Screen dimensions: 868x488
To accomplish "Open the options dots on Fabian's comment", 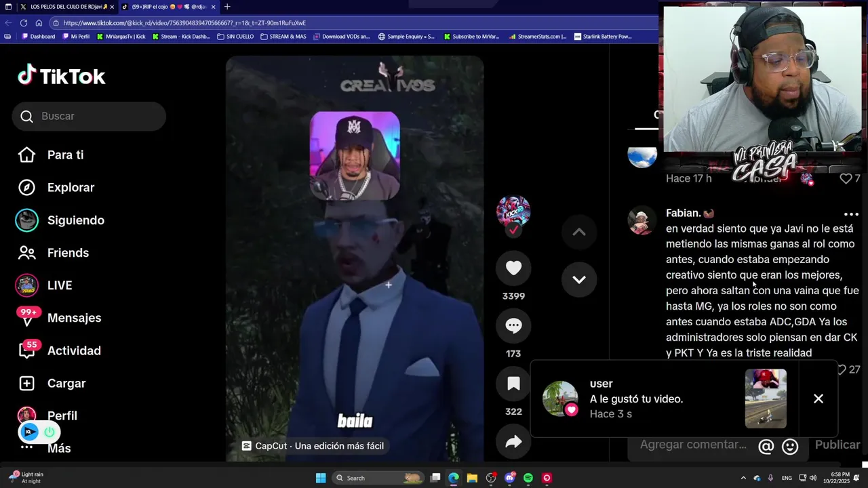I will (851, 213).
